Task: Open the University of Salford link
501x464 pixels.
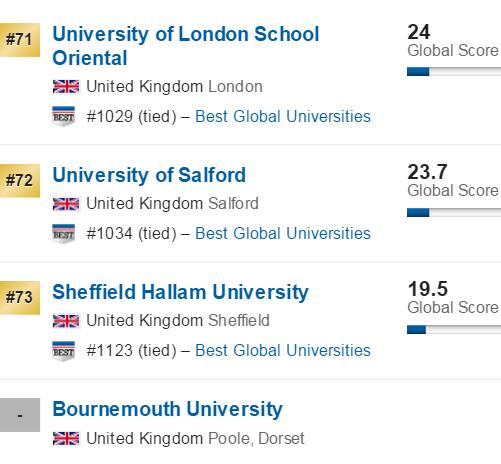Action: tap(149, 175)
